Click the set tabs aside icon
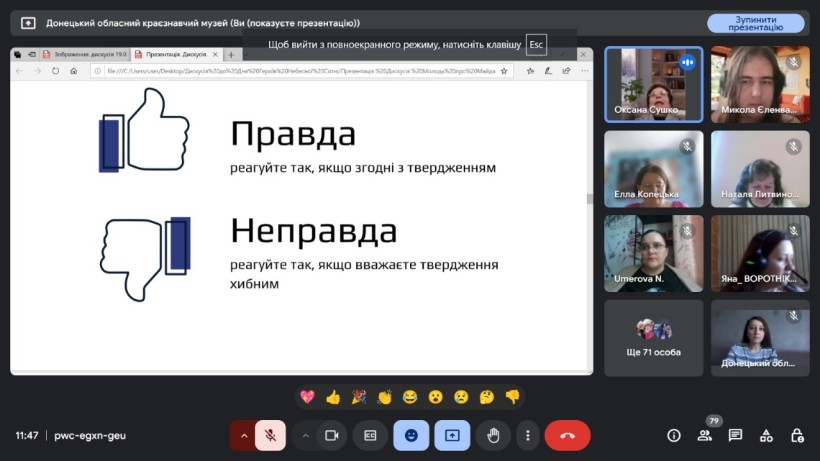820x461 pixels. point(32,54)
